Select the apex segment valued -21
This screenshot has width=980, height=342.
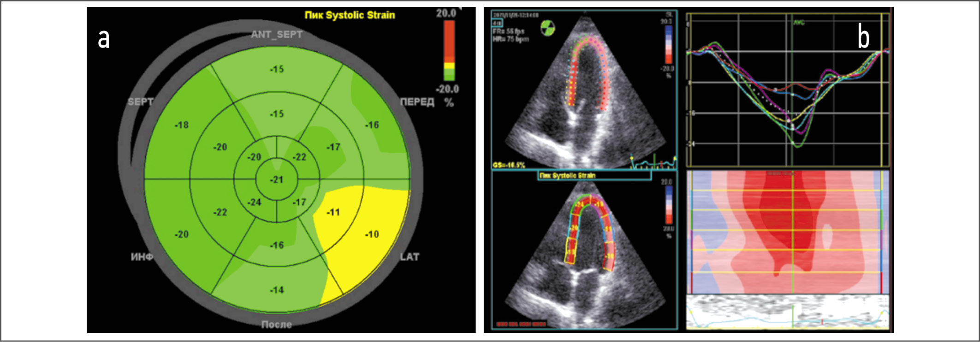click(277, 180)
